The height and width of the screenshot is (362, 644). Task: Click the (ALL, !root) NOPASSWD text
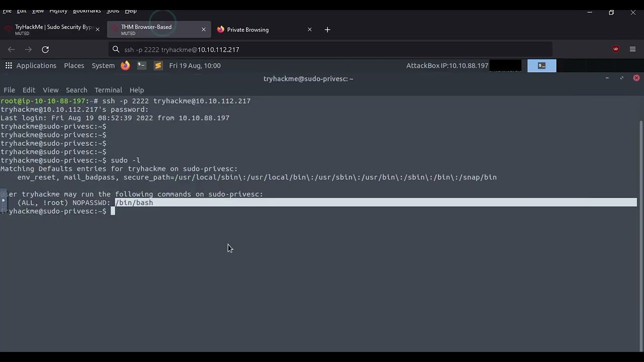coord(64,203)
